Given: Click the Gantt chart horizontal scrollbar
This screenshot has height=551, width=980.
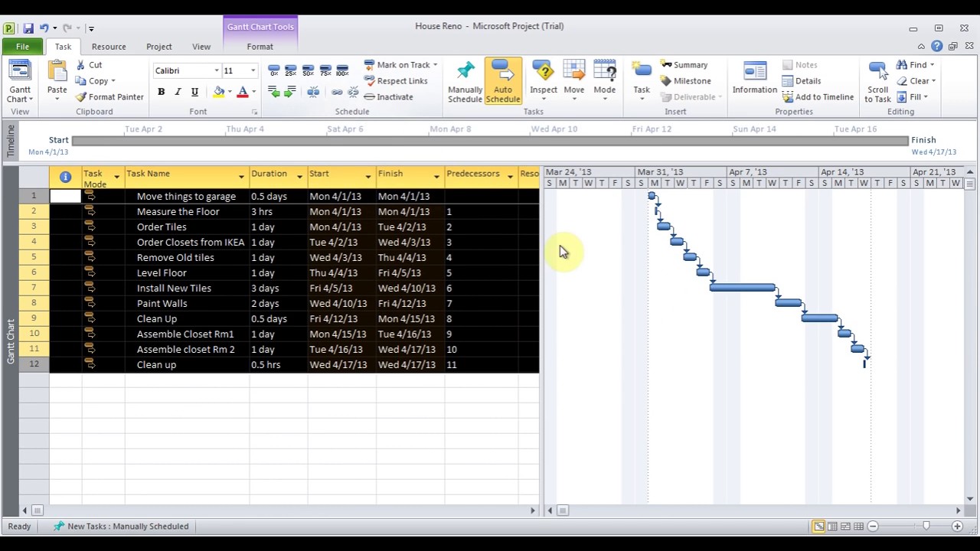Looking at the screenshot, I should [x=754, y=510].
